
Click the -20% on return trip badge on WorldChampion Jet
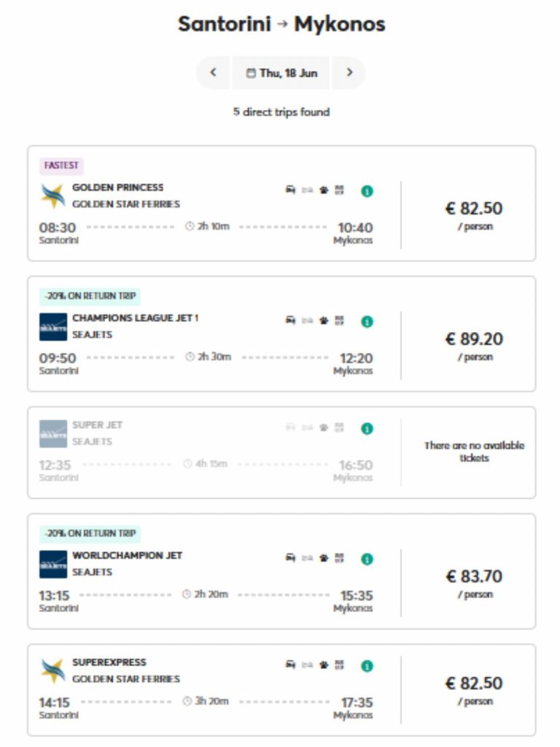pos(90,533)
